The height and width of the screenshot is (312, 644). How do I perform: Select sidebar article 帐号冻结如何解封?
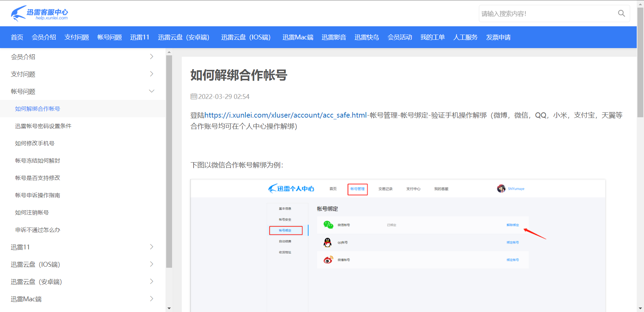[37, 160]
